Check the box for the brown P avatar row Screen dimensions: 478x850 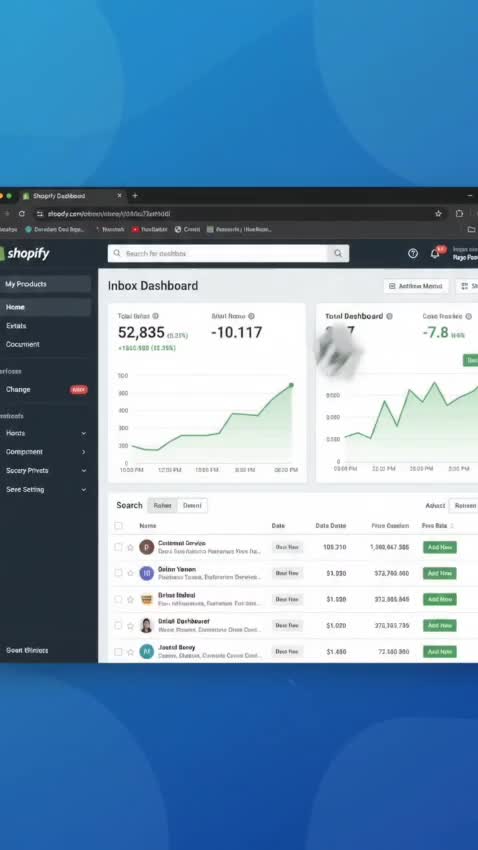point(118,547)
